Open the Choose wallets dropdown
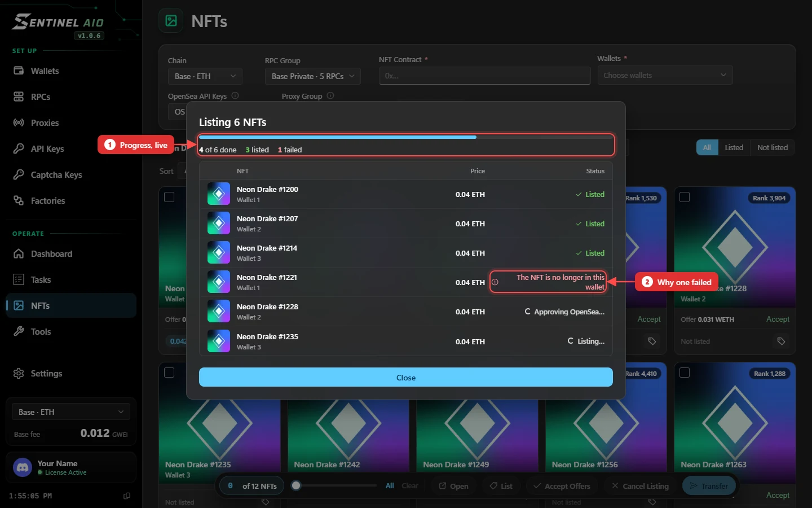 tap(665, 75)
